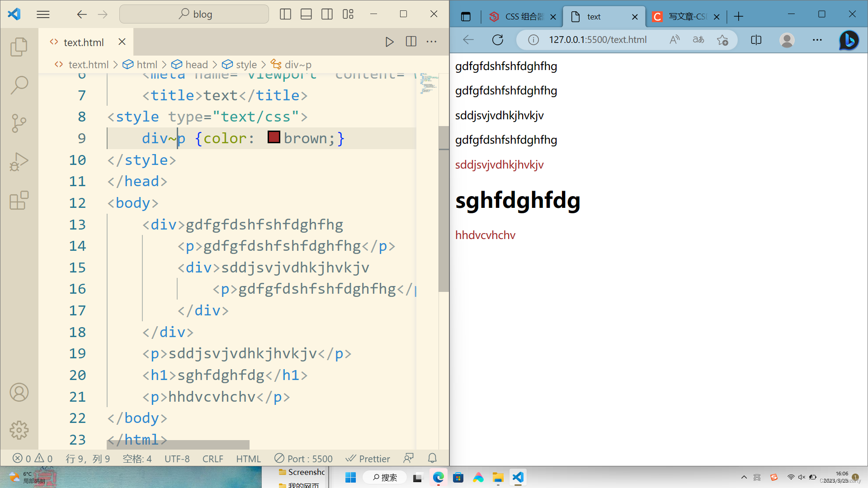
Task: Switch to the 写文章-CSDN browser tab
Action: 687,17
